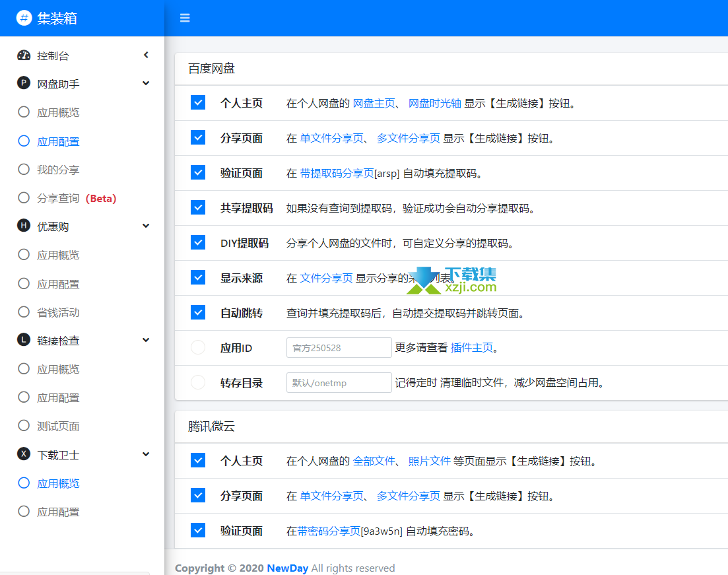Screen dimensions: 728x575
Task: Open the 插件主页 link
Action: coord(472,347)
